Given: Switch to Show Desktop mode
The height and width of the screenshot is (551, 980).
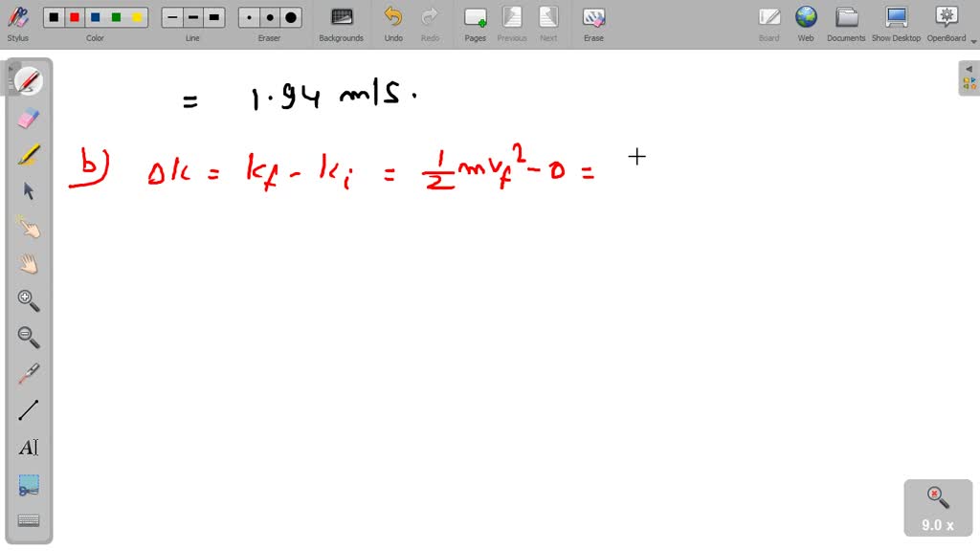Looking at the screenshot, I should tap(896, 17).
